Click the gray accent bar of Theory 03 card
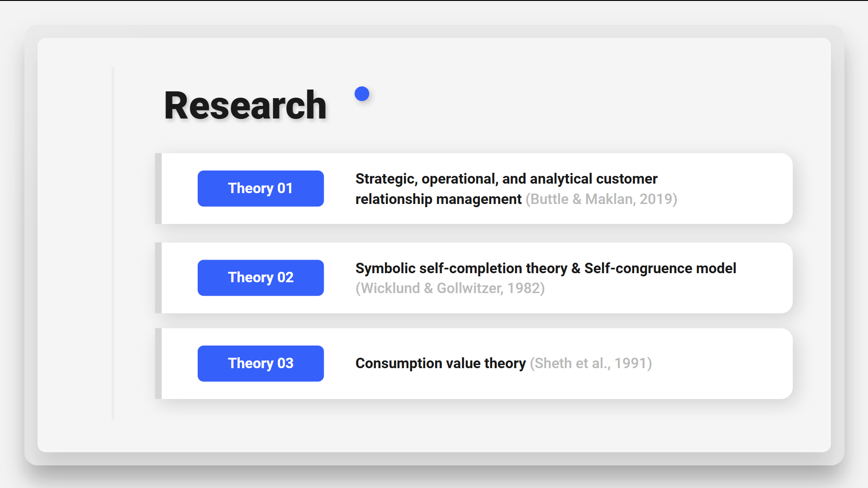Viewport: 868px width, 488px height. pyautogui.click(x=158, y=364)
